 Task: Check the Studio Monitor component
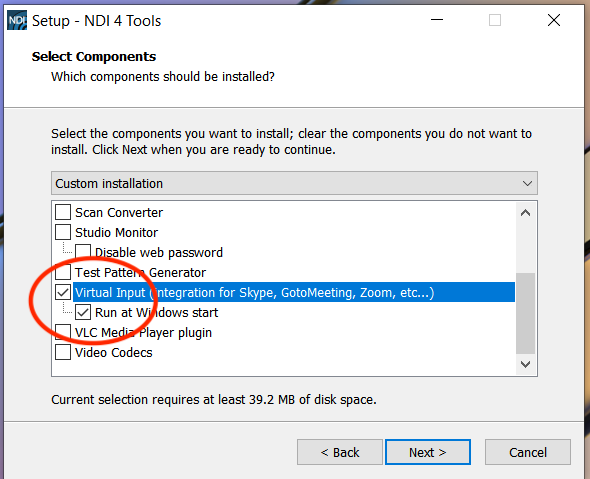tap(63, 232)
